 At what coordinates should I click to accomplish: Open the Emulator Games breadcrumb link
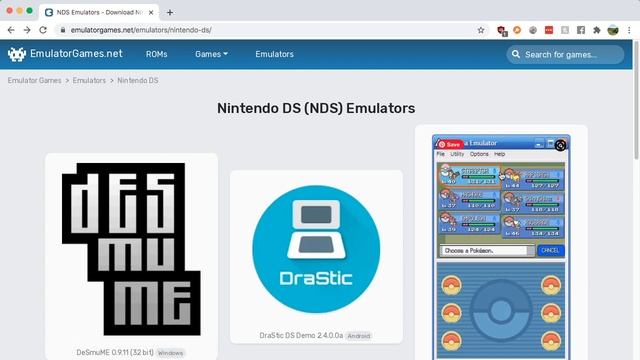click(34, 80)
